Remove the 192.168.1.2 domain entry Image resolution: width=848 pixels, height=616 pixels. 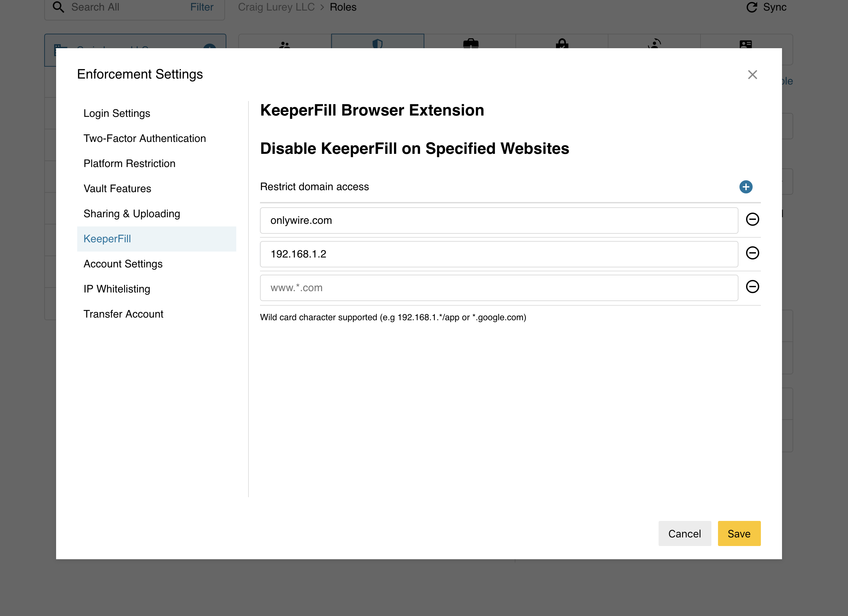tap(752, 253)
